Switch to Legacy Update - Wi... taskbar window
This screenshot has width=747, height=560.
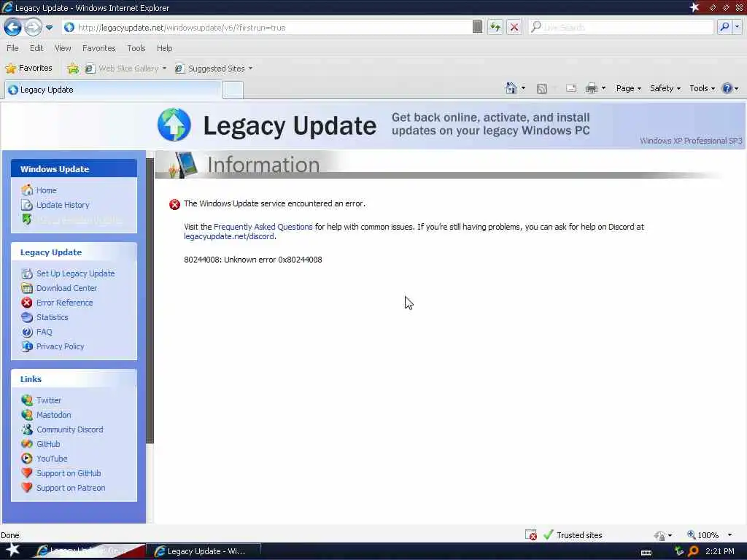pos(204,551)
